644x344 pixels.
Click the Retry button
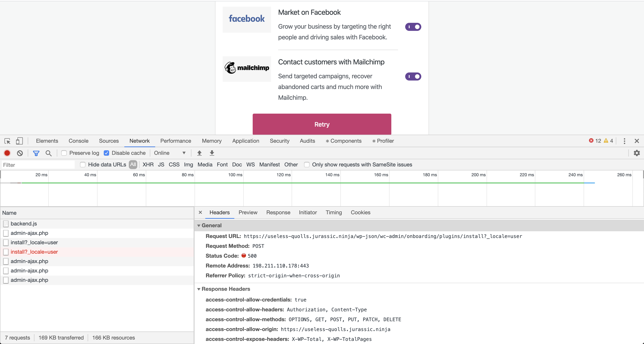322,124
